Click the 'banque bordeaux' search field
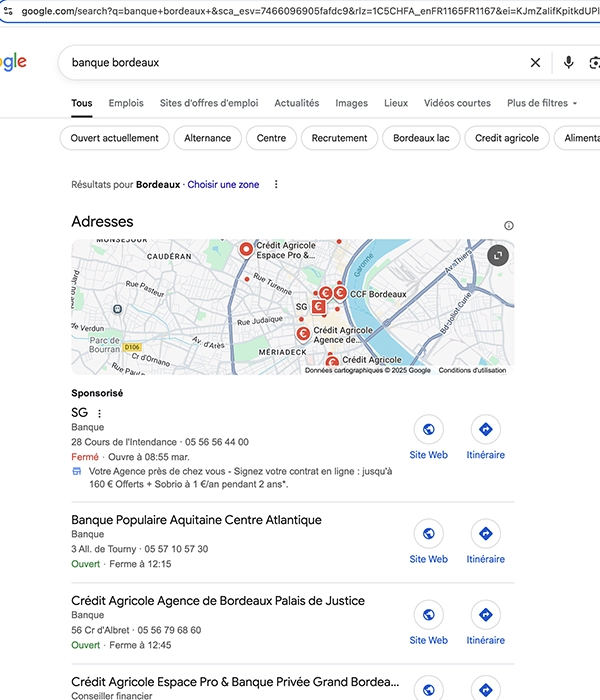The image size is (600, 700). pyautogui.click(x=290, y=62)
